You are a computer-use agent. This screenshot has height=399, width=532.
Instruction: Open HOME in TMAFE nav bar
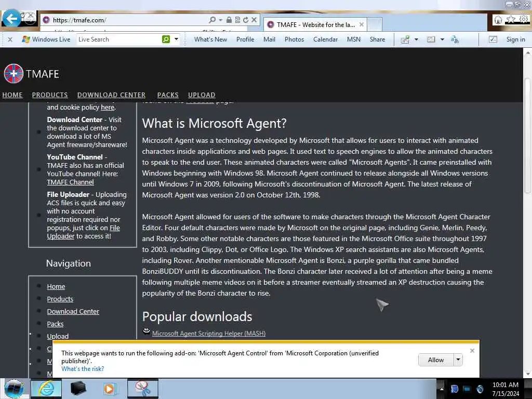pos(12,95)
